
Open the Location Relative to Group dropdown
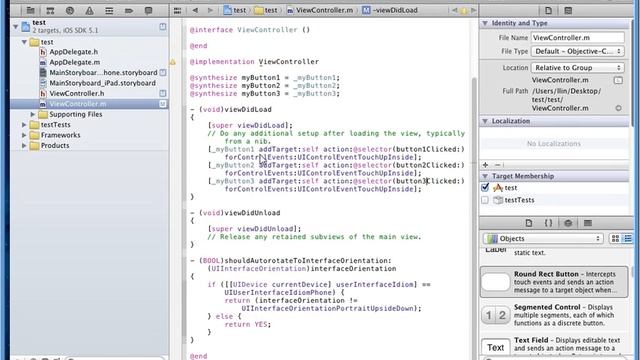click(x=578, y=68)
